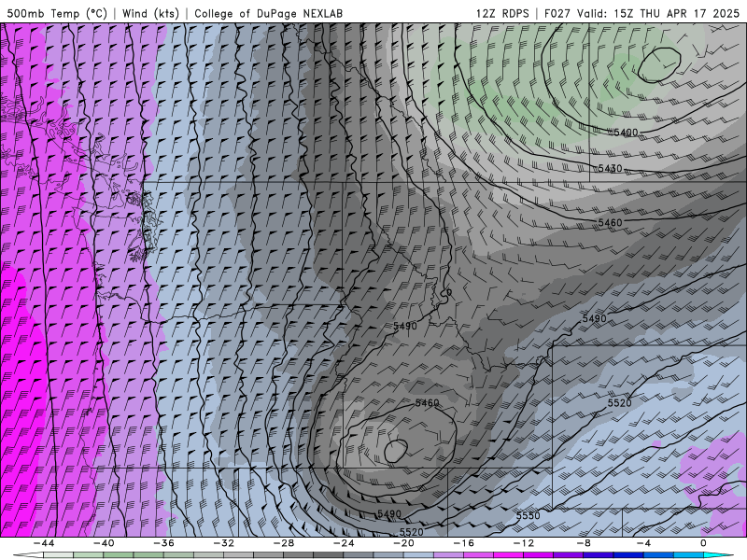Viewport: 747px width, 560px height.
Task: Click "Valid: 15Z THU APR 17 2025" text
Action: pyautogui.click(x=658, y=13)
